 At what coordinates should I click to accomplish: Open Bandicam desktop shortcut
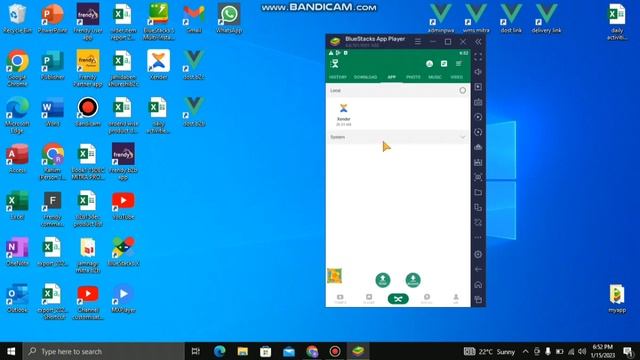[88, 112]
